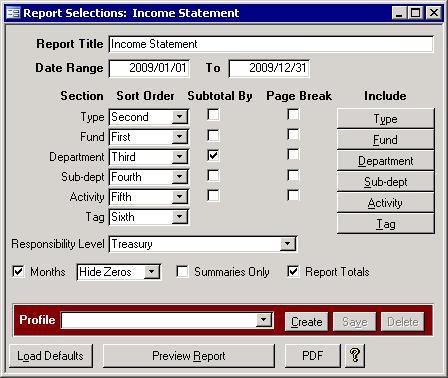Viewport: 448px width, 378px height.
Task: Click the Include Tag button
Action: pyautogui.click(x=386, y=224)
